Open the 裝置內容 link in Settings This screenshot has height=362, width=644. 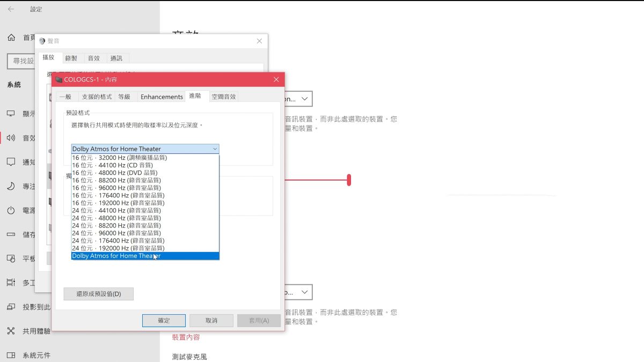pos(186,337)
